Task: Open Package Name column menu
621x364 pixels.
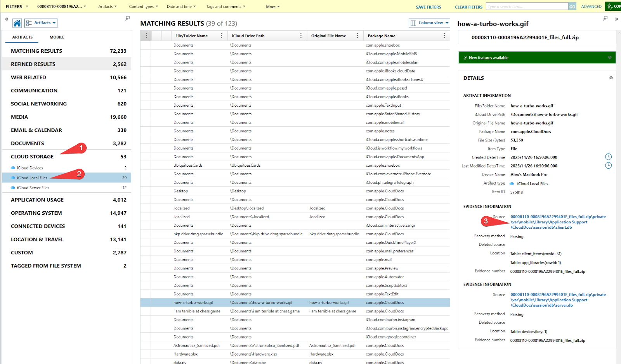Action: [444, 36]
